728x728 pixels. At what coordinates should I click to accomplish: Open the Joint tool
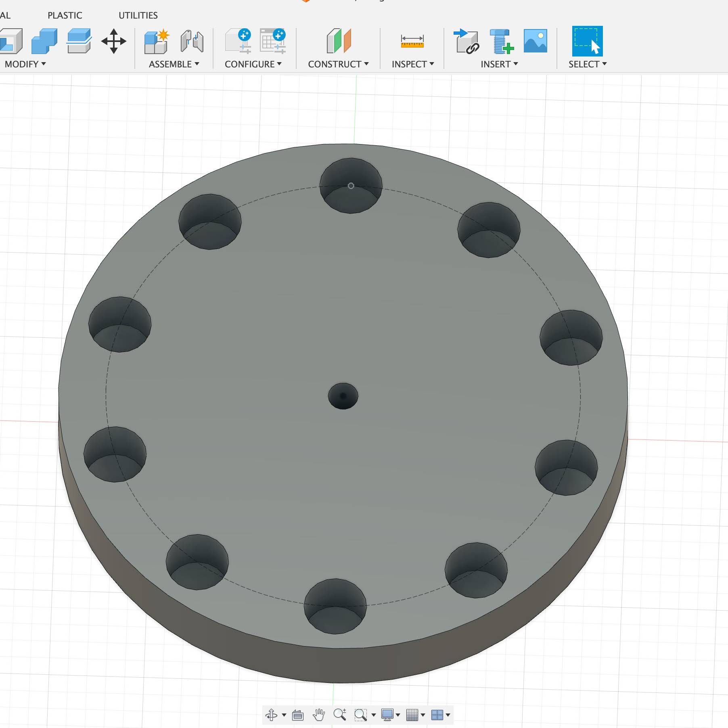pyautogui.click(x=192, y=41)
